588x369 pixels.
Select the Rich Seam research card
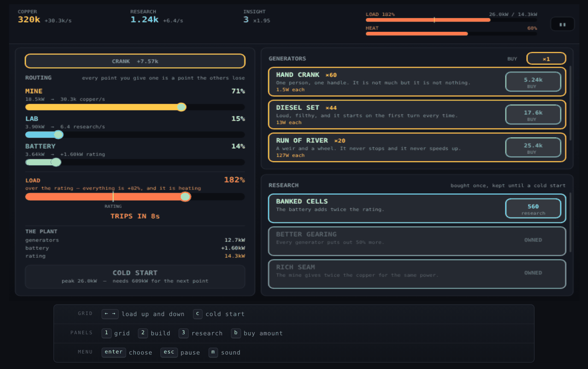pos(417,274)
